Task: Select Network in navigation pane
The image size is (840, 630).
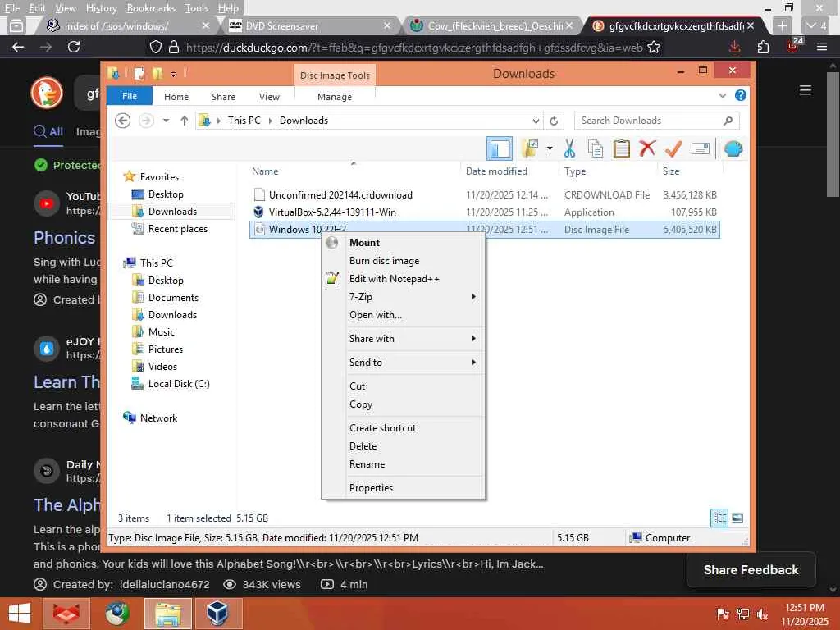Action: coord(158,418)
